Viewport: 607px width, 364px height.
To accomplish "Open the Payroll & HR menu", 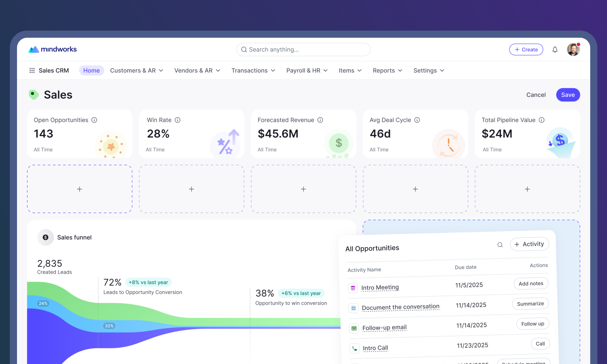I will click(x=307, y=70).
